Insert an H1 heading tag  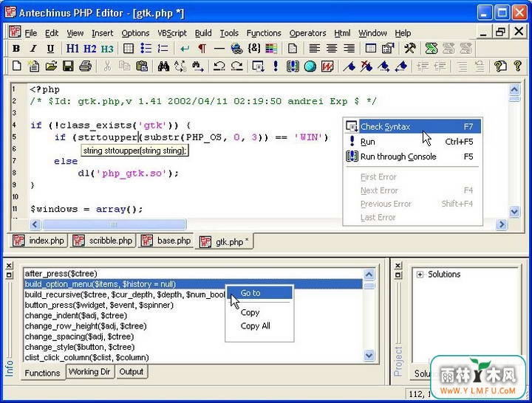72,49
